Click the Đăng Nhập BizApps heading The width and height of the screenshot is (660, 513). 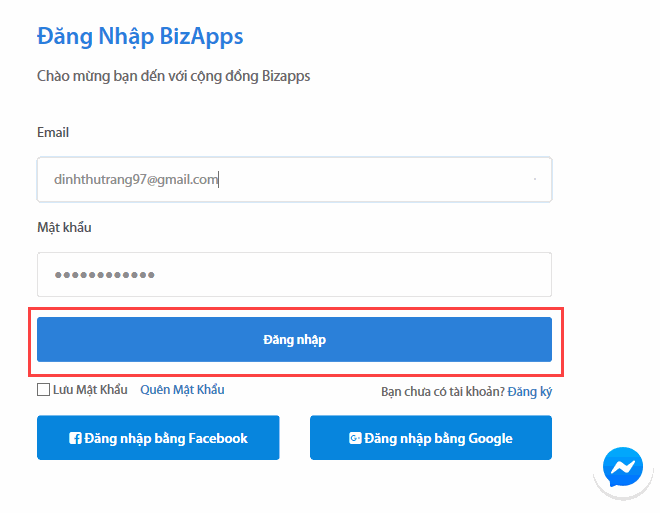click(x=140, y=37)
